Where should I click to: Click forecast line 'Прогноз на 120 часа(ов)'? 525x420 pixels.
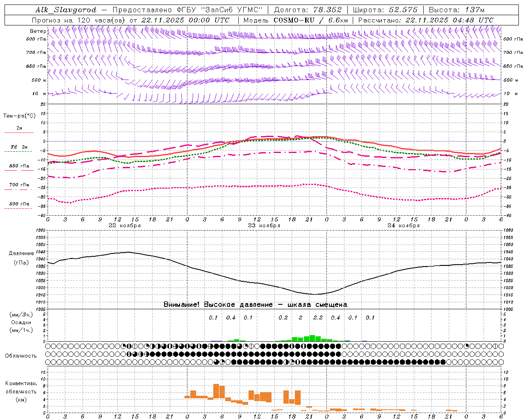(79, 20)
